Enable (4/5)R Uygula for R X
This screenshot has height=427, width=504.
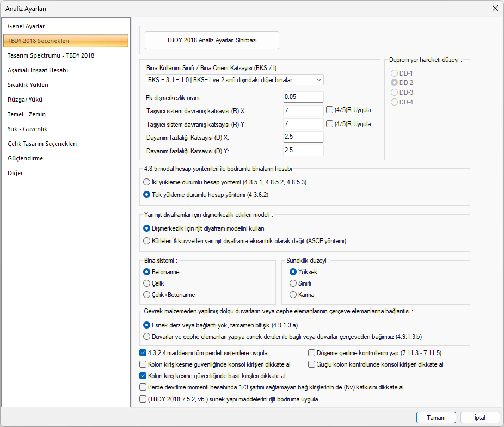pos(330,110)
